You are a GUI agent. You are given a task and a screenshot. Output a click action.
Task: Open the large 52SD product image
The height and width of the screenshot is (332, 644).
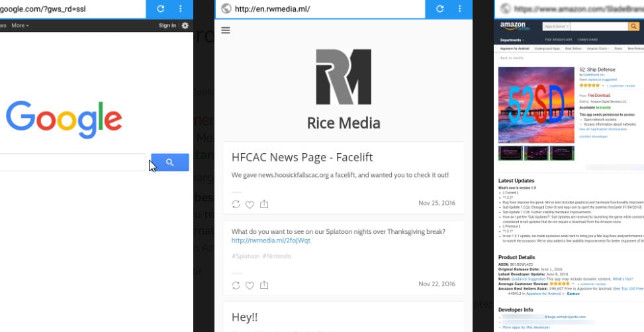point(536,105)
